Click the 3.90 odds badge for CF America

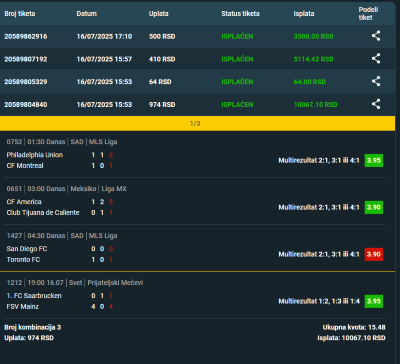pyautogui.click(x=374, y=207)
